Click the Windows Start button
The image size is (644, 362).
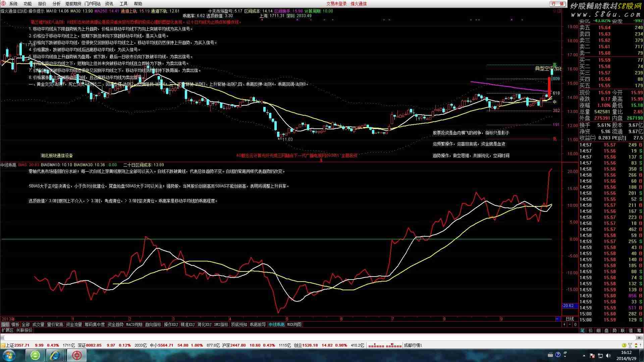click(9, 355)
